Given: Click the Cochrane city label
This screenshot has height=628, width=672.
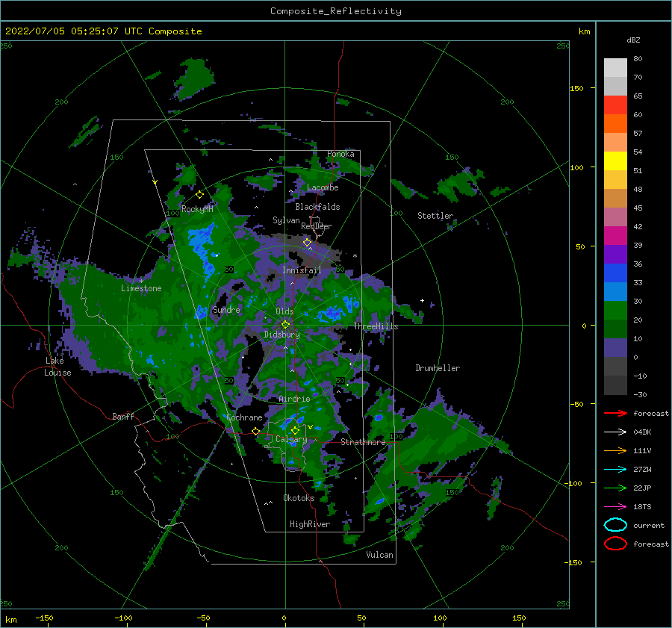Looking at the screenshot, I should click(x=244, y=417).
